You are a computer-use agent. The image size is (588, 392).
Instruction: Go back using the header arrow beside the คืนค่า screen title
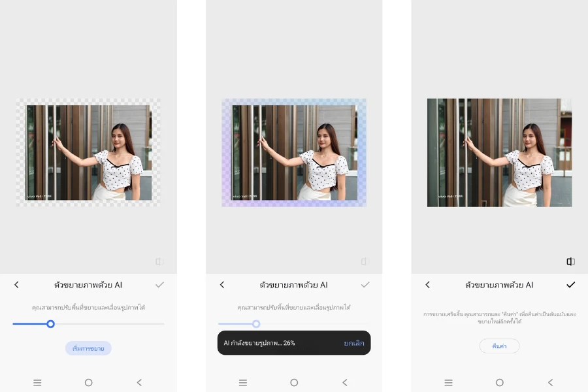coord(428,285)
